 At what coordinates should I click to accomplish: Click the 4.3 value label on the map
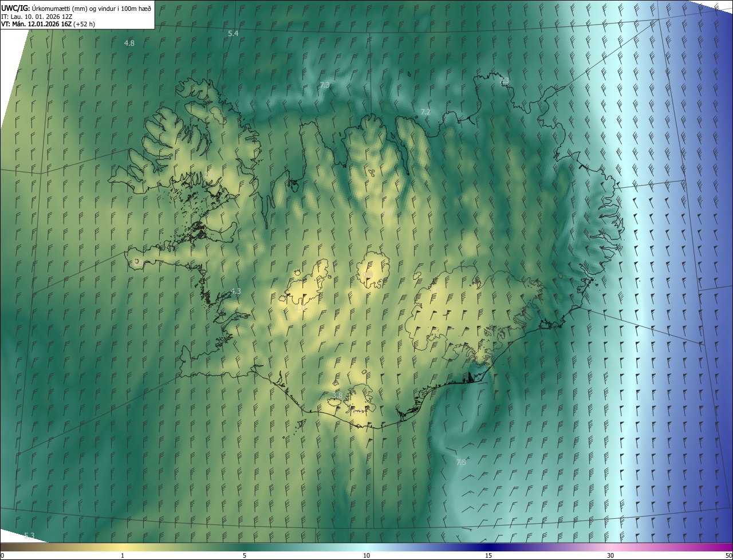coord(235,291)
